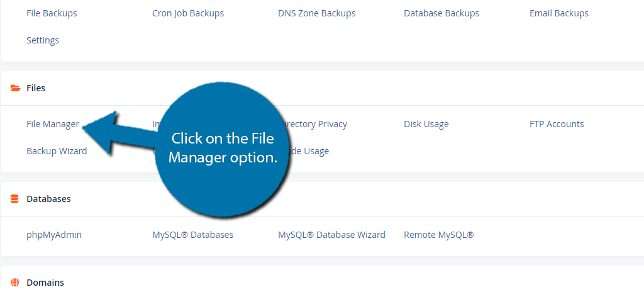Open MySQL® Databases
The width and height of the screenshot is (644, 287).
[x=192, y=235]
